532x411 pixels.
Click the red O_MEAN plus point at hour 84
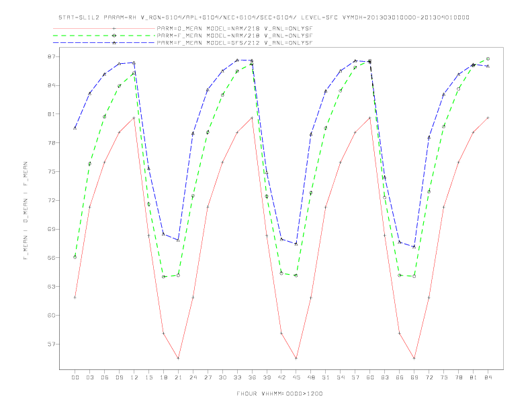click(x=488, y=118)
